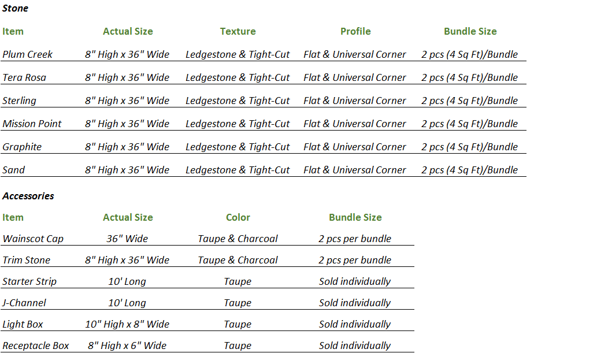Click the Trim Stone item name
Viewport: 597px width, 364px height.
[x=26, y=260]
